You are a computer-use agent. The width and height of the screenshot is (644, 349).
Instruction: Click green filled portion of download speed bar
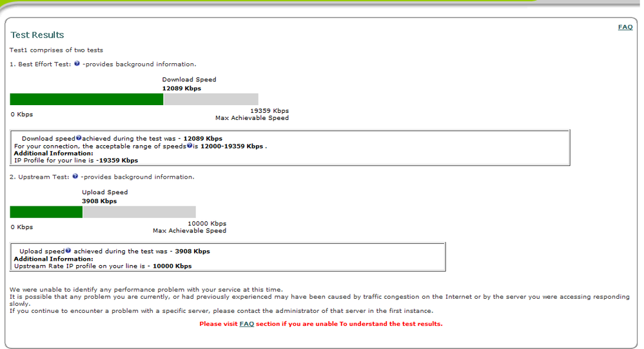tap(86, 99)
